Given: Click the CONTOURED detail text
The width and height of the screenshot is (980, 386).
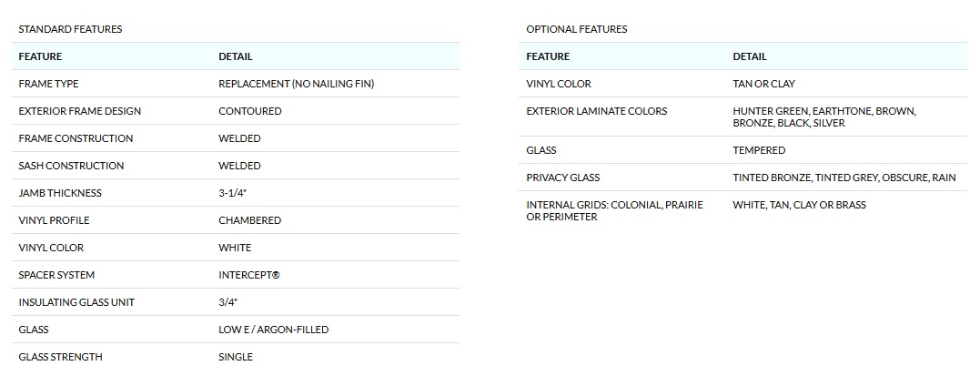Looking at the screenshot, I should point(249,111).
